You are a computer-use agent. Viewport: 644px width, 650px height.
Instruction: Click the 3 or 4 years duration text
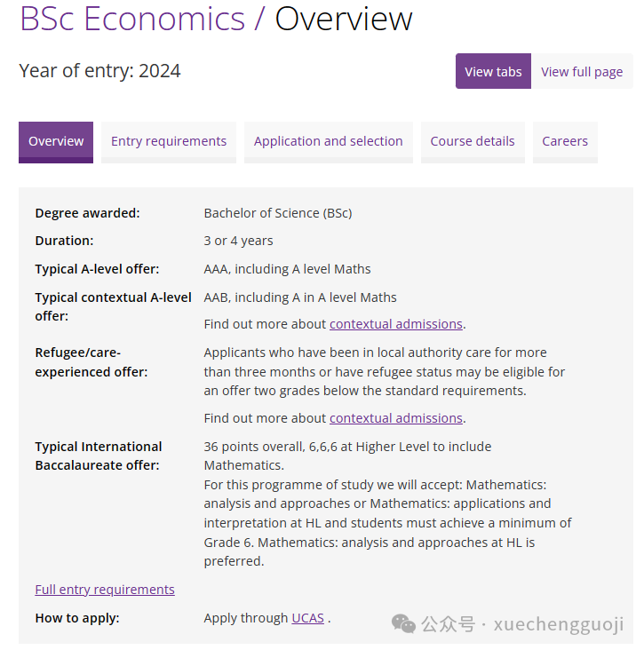point(238,241)
